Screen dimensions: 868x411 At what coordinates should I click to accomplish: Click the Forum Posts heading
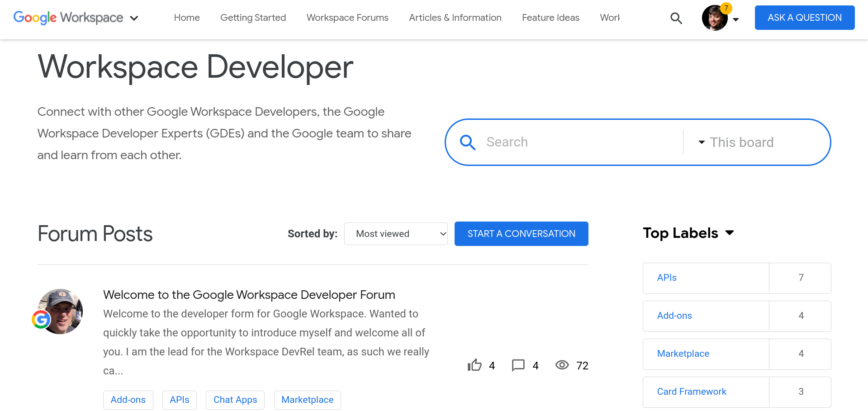coord(95,234)
